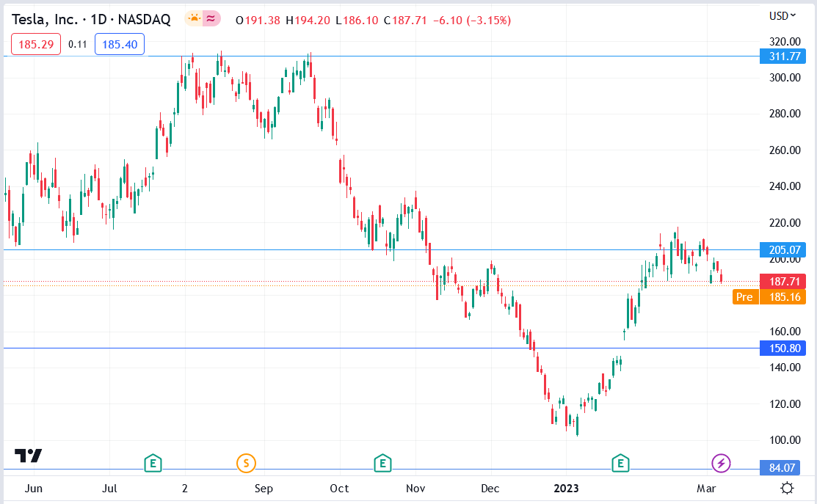Click the 260.00 price axis label
Screen dimensions: 817x504
point(785,150)
